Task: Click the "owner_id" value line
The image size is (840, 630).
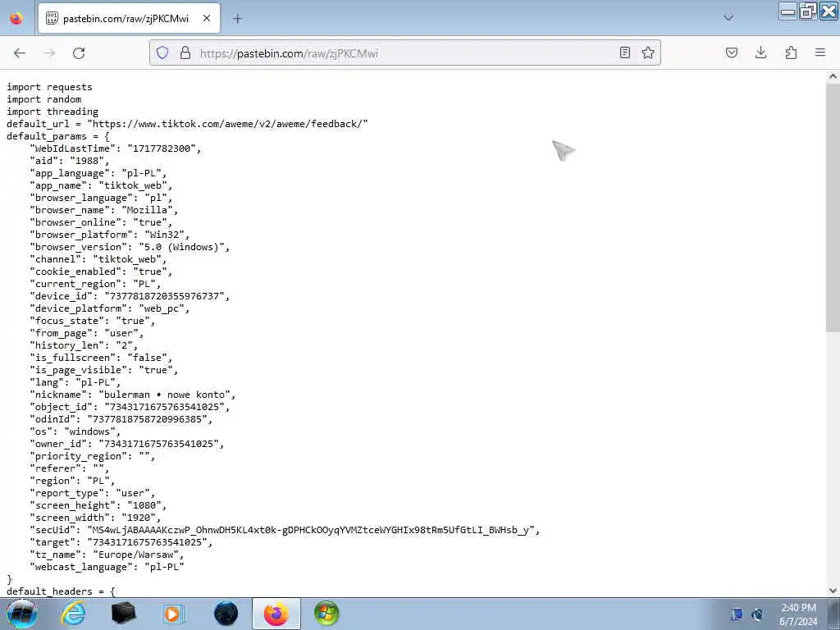Action: point(127,444)
